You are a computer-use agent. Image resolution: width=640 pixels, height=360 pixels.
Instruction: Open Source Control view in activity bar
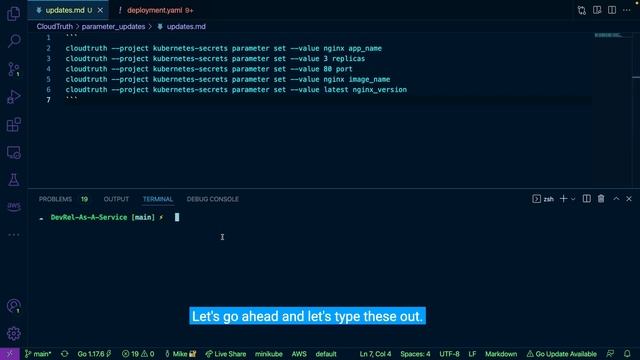click(x=13, y=69)
